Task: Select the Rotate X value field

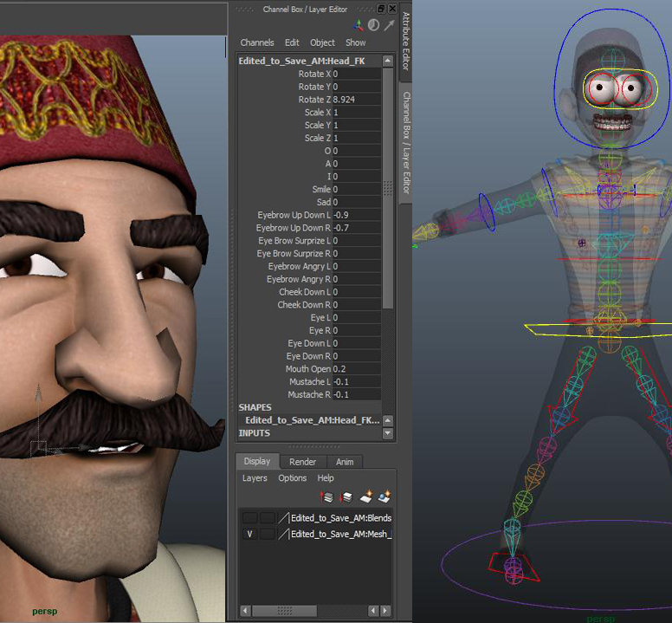Action: pyautogui.click(x=356, y=74)
